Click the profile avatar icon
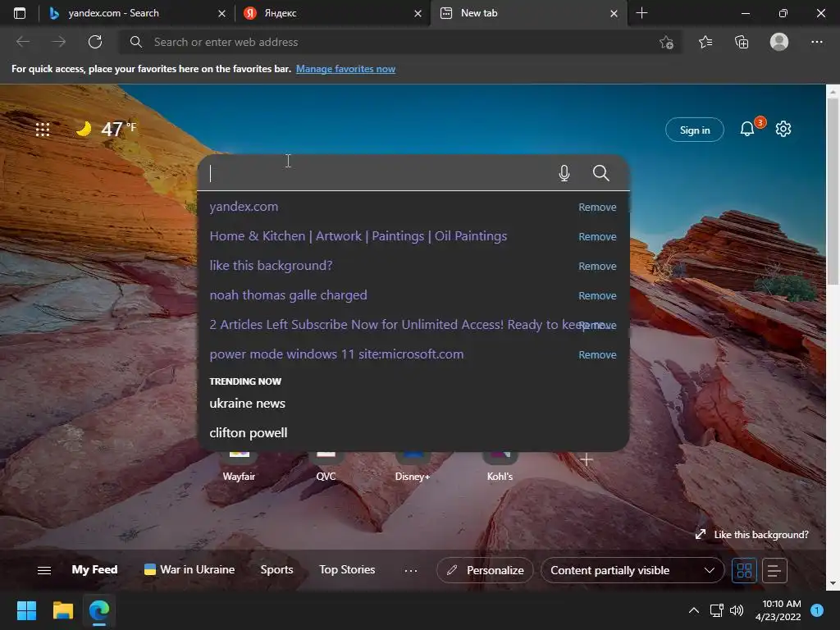The width and height of the screenshot is (840, 630). point(779,42)
